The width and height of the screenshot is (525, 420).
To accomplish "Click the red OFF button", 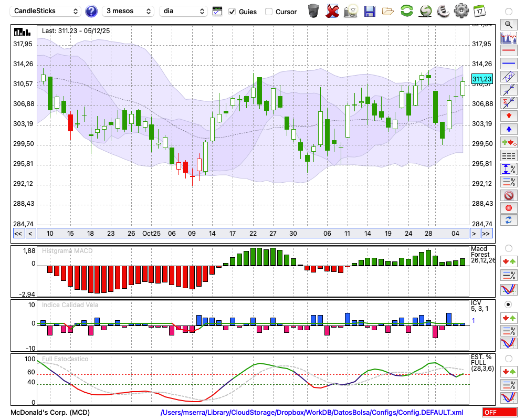I will (x=499, y=413).
